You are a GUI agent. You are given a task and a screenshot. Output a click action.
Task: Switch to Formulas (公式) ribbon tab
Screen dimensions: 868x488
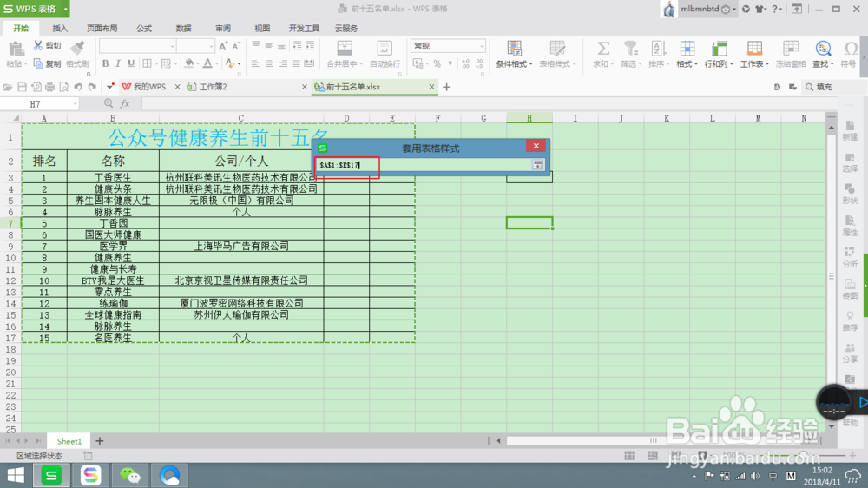[x=144, y=29]
